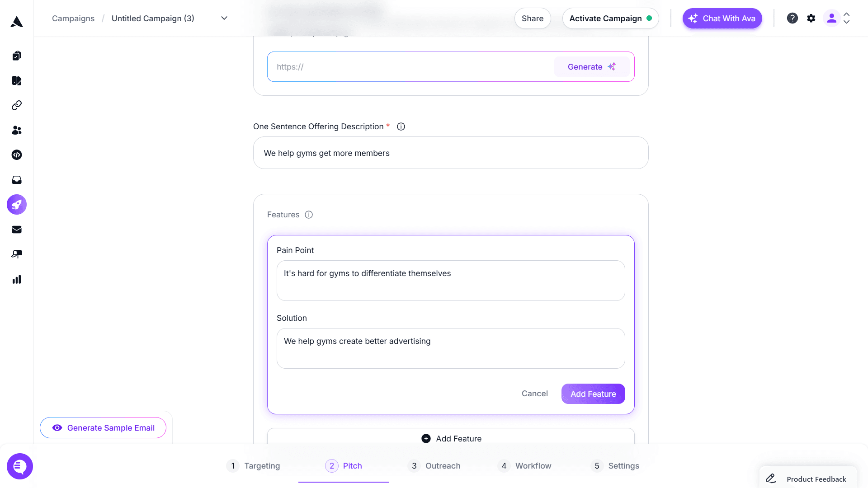Click the purple Add Feature button
Viewport: 868px width, 488px height.
click(593, 394)
